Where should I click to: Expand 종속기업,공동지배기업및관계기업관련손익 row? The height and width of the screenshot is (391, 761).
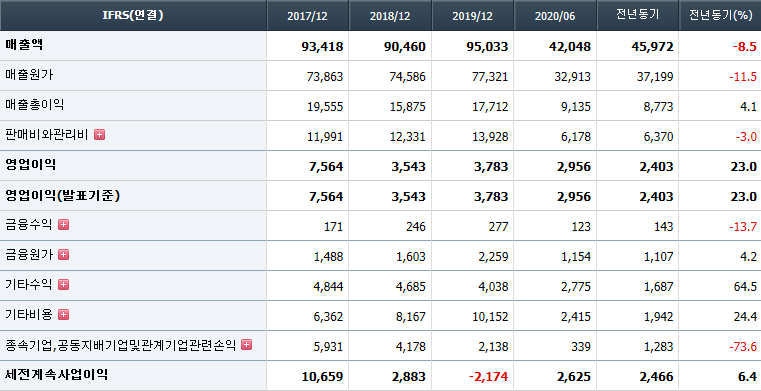247,345
